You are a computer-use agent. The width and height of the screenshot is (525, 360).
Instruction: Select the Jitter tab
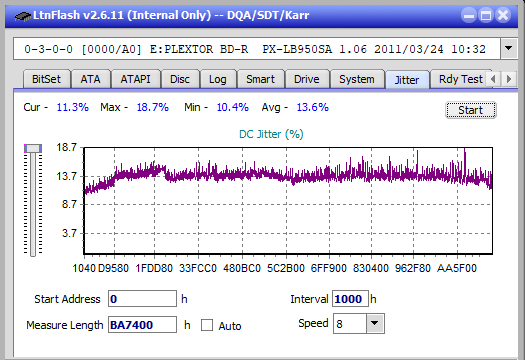(407, 80)
